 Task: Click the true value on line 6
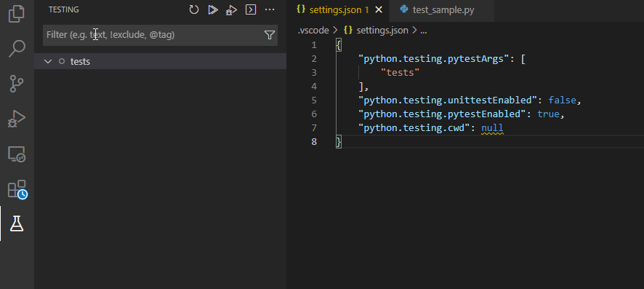coord(548,114)
